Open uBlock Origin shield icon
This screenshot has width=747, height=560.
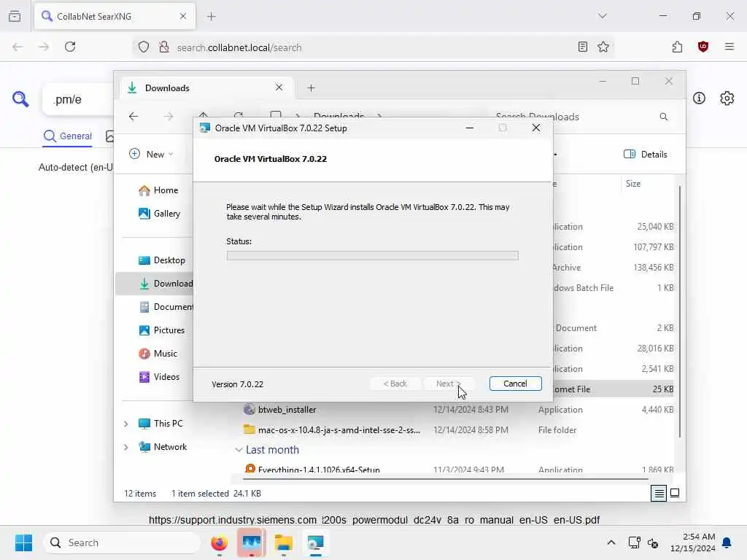703,47
